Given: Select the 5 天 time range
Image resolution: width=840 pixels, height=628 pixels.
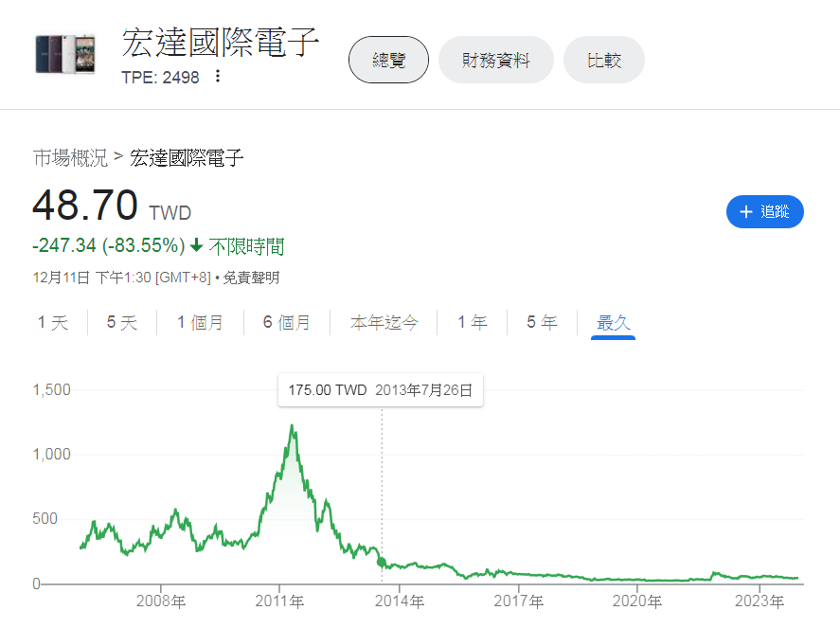Looking at the screenshot, I should [121, 322].
